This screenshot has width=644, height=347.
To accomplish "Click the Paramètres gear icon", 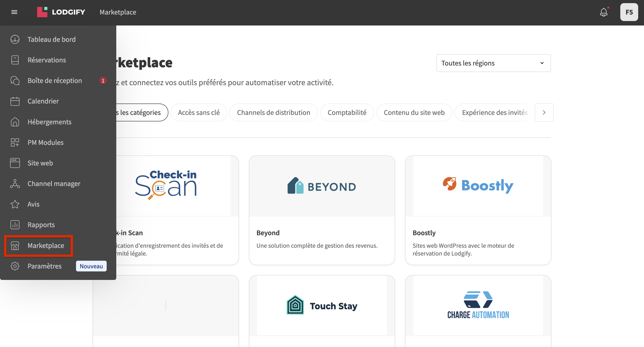I will point(15,266).
